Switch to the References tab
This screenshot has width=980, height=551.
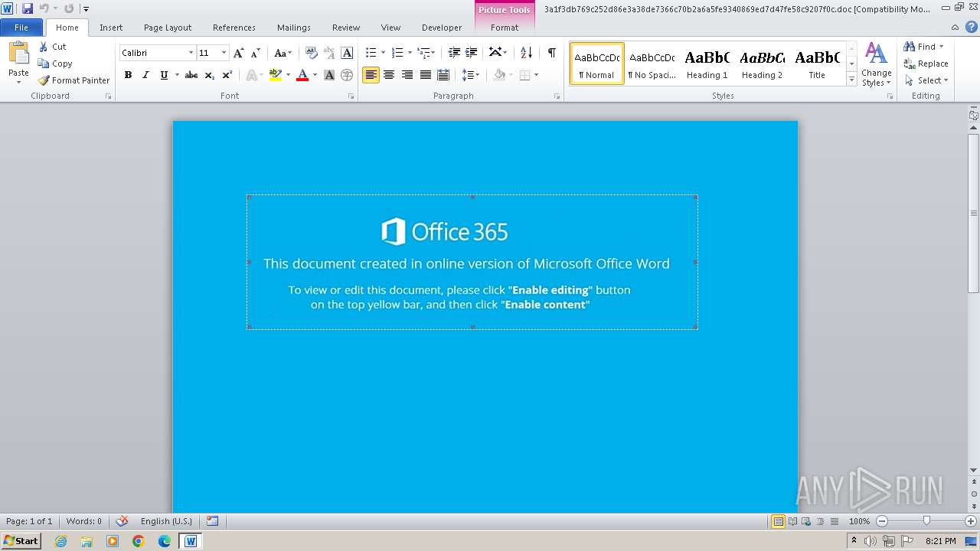coord(234,27)
